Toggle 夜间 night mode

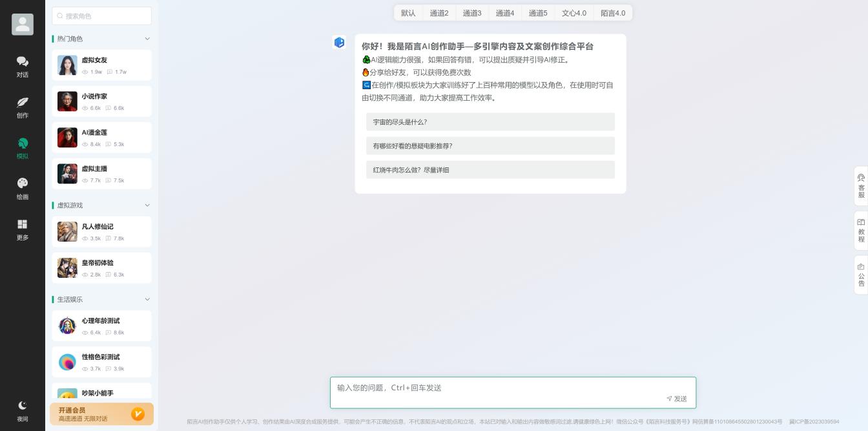(x=22, y=410)
